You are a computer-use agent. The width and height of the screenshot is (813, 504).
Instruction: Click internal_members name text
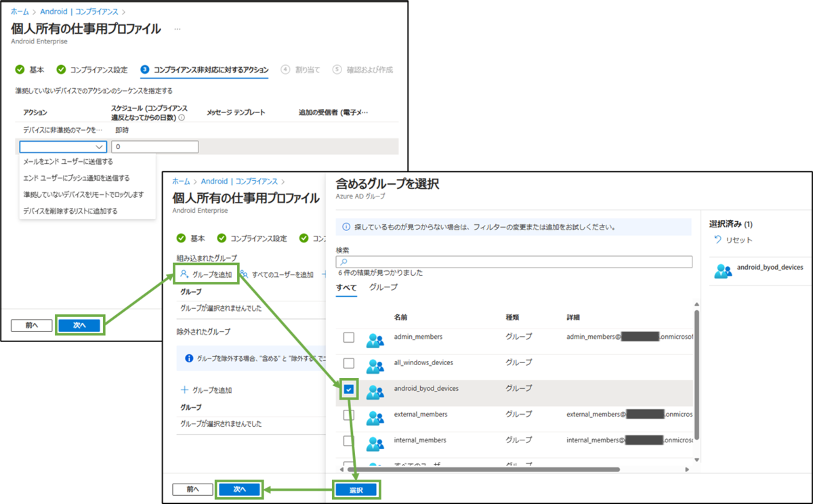click(x=420, y=440)
